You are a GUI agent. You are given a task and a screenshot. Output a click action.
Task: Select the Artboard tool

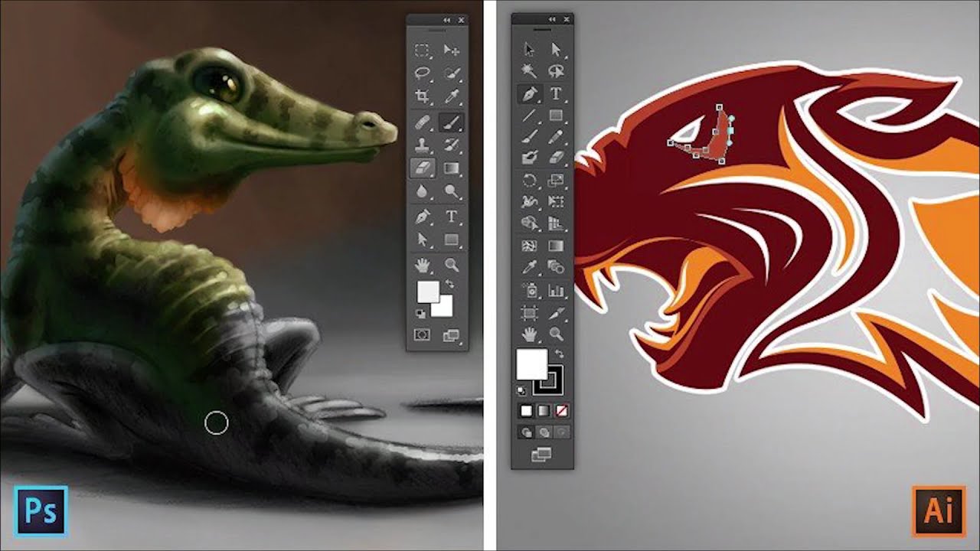529,312
